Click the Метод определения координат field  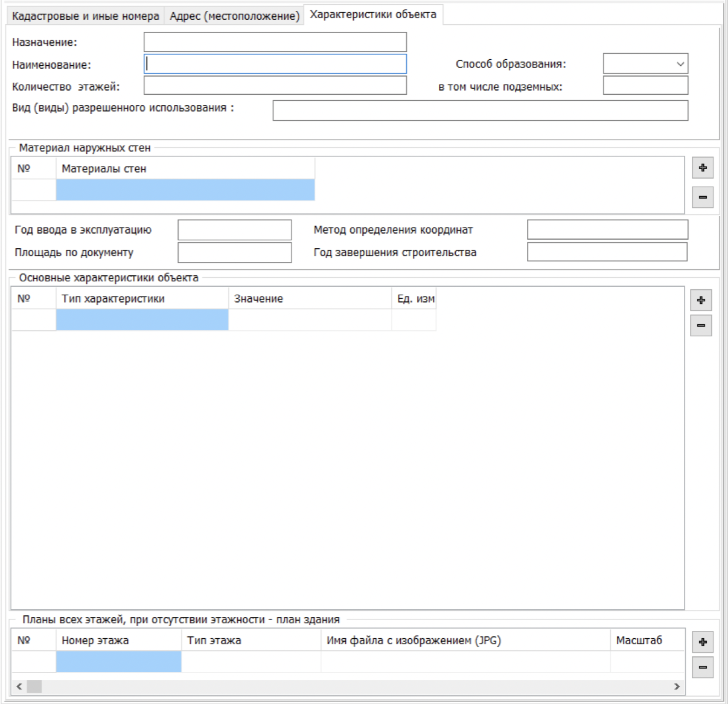607,230
